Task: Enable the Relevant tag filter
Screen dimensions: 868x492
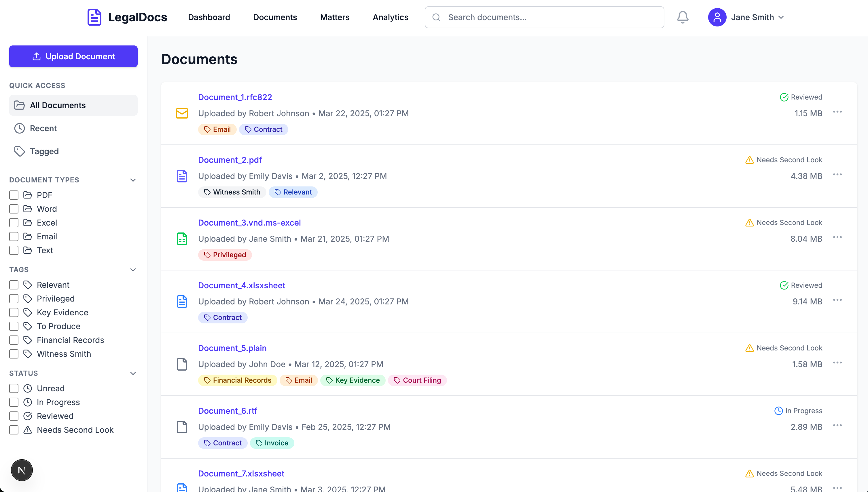Action: 14,285
